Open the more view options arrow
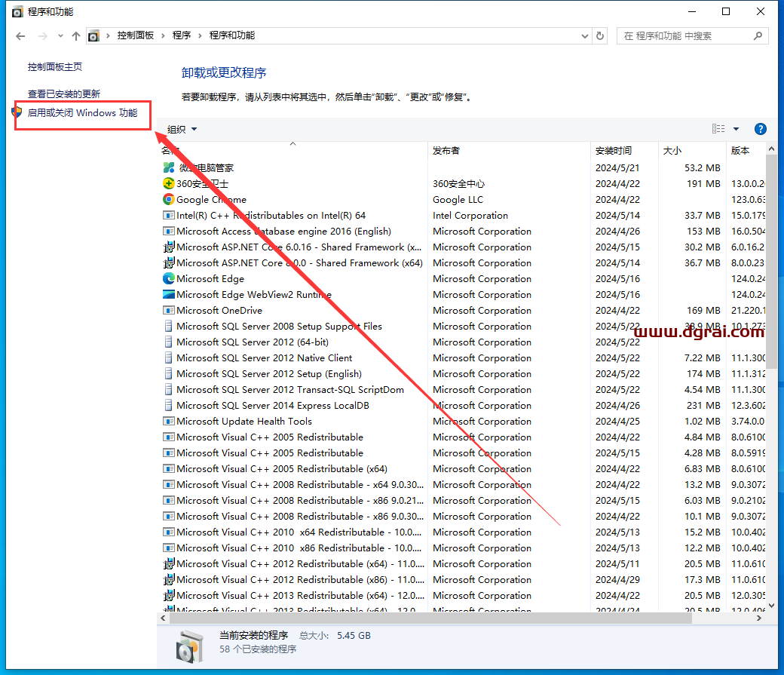 pyautogui.click(x=736, y=129)
